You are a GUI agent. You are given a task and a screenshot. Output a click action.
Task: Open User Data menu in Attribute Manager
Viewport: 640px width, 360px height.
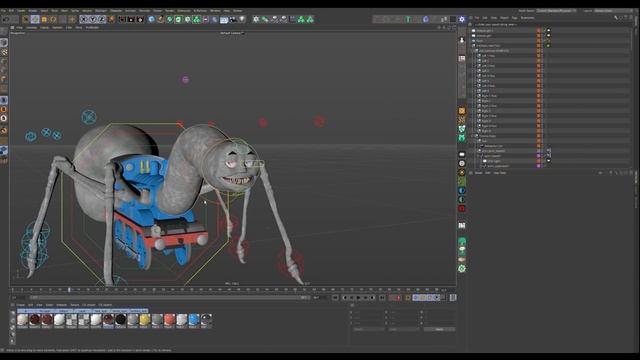coord(500,173)
